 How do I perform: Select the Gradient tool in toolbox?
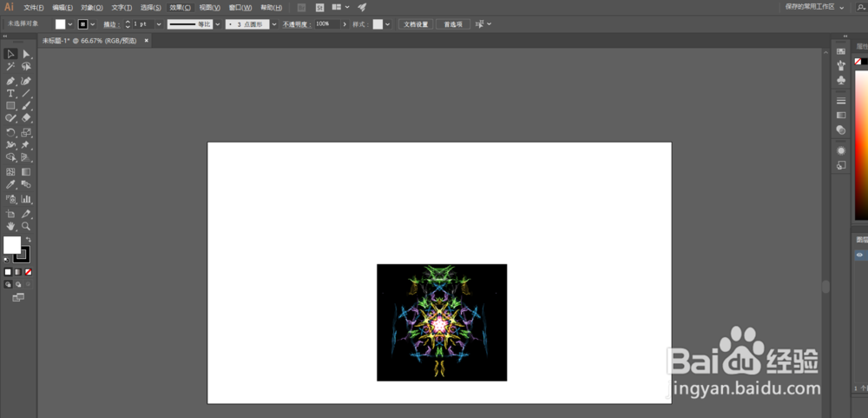coord(26,172)
